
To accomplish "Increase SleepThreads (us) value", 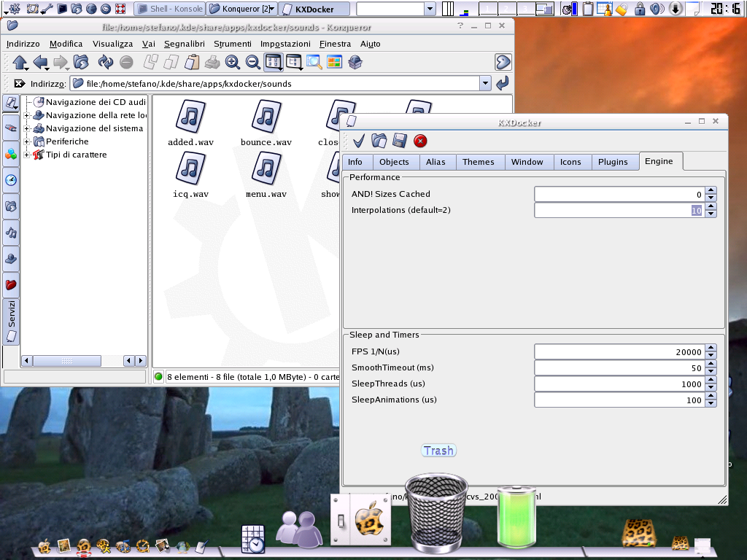I will point(711,380).
